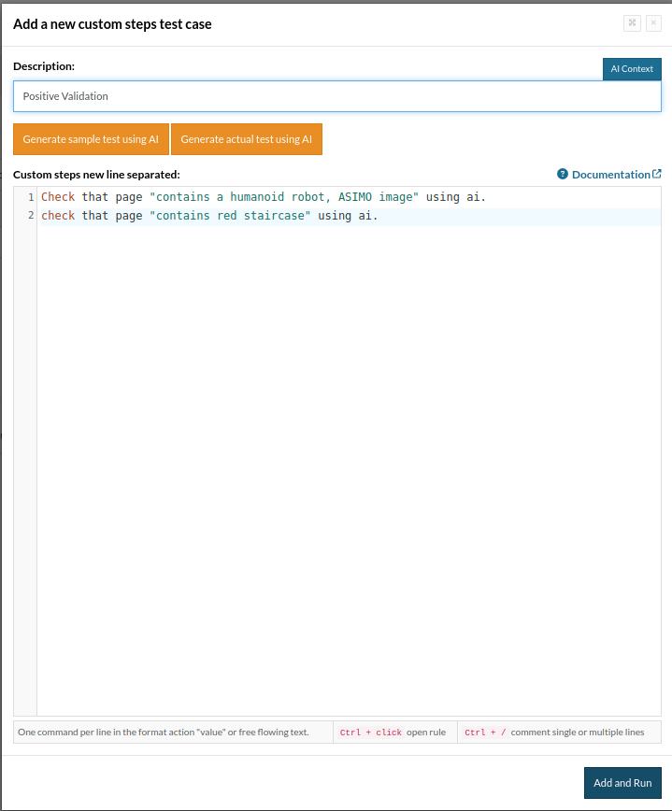Click the "contains red staircase" string in line 2

230,216
